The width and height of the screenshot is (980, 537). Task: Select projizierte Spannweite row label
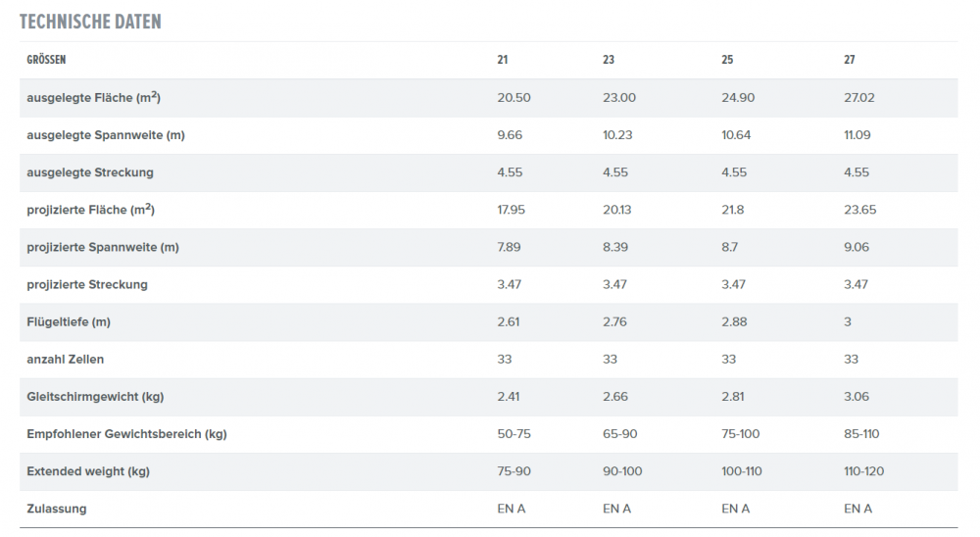coord(103,248)
